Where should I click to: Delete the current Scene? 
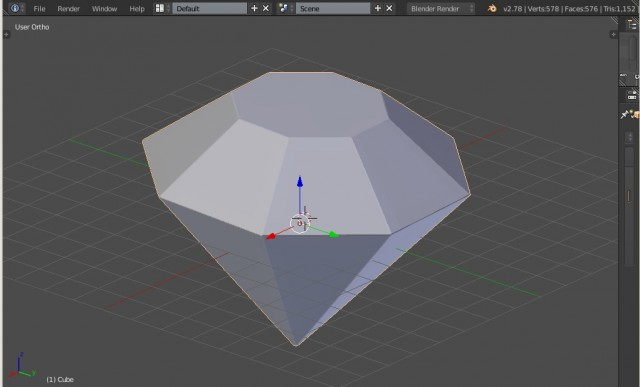pos(389,8)
